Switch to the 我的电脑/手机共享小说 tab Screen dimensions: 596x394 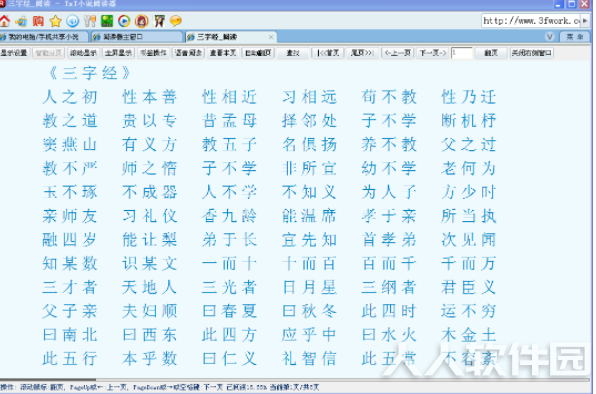43,37
